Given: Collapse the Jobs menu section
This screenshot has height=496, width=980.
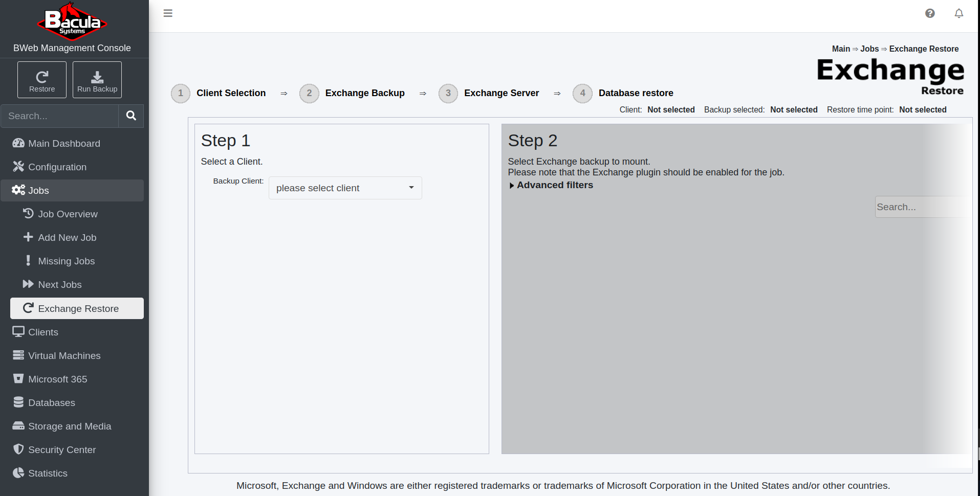Looking at the screenshot, I should point(72,190).
